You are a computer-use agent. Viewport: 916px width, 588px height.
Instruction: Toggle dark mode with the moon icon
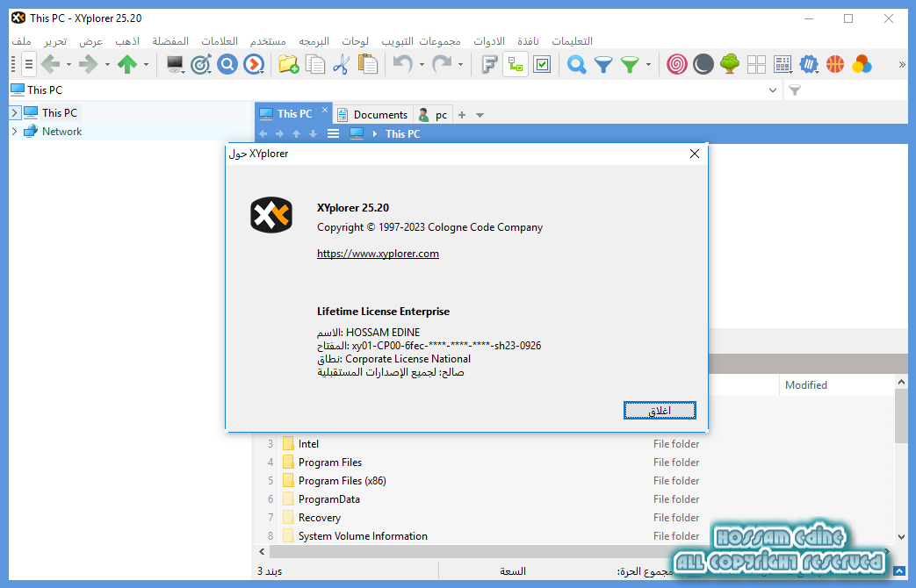[x=703, y=64]
